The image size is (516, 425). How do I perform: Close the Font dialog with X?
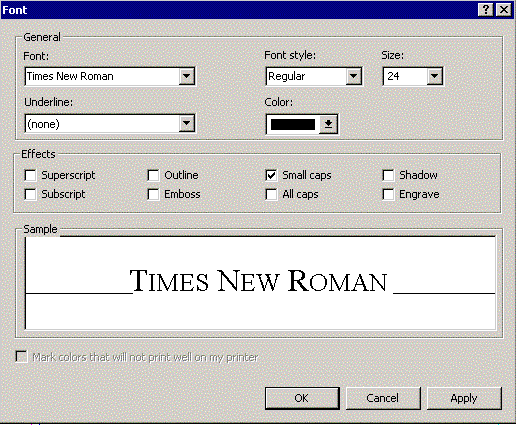point(504,10)
